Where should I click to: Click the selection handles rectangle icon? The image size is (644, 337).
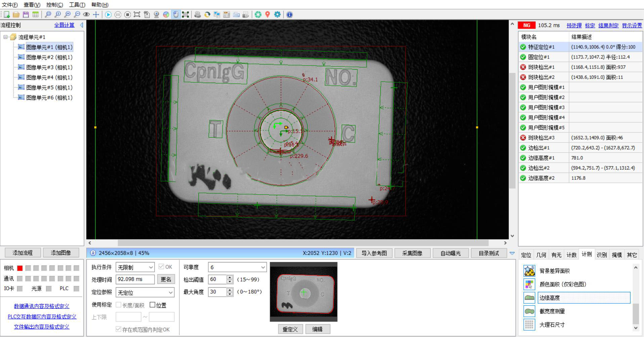coord(185,14)
